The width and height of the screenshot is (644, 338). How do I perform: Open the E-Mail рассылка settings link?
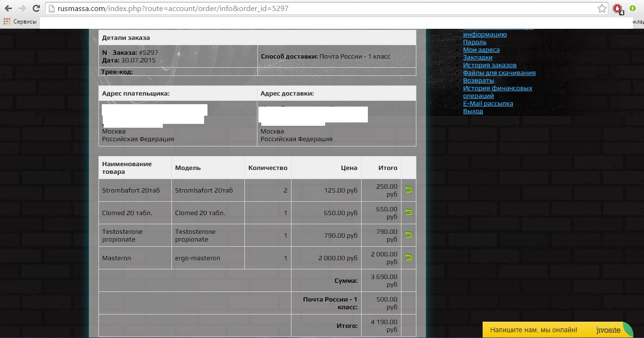(488, 104)
